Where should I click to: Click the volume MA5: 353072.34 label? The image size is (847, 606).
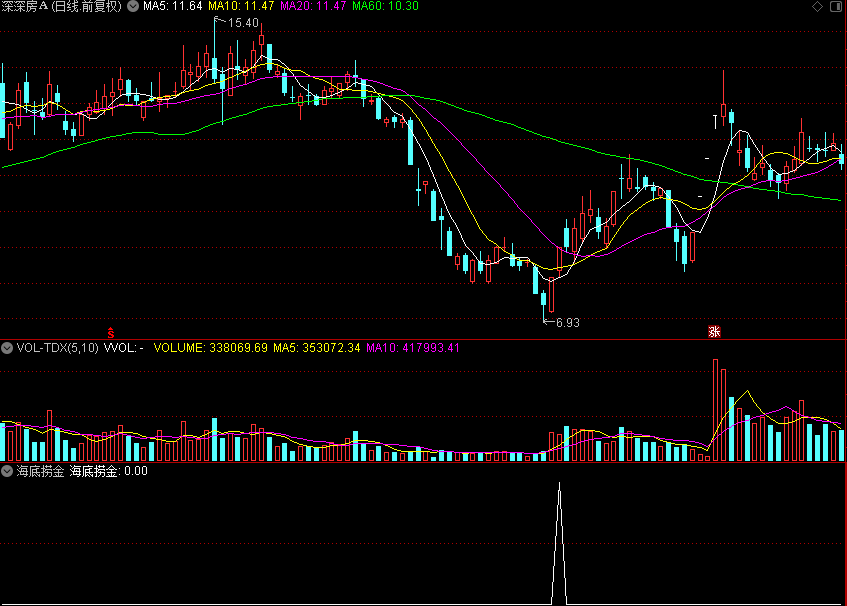317,348
